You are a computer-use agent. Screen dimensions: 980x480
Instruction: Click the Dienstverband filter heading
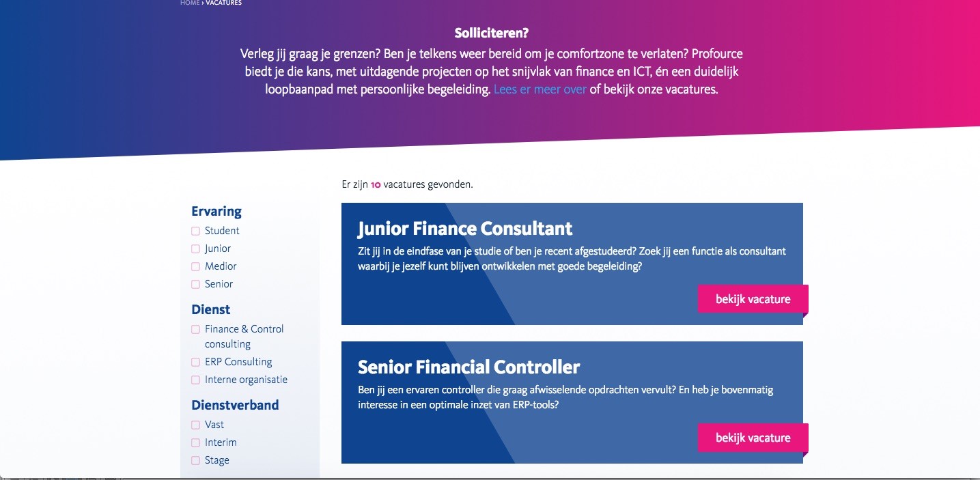(x=235, y=405)
